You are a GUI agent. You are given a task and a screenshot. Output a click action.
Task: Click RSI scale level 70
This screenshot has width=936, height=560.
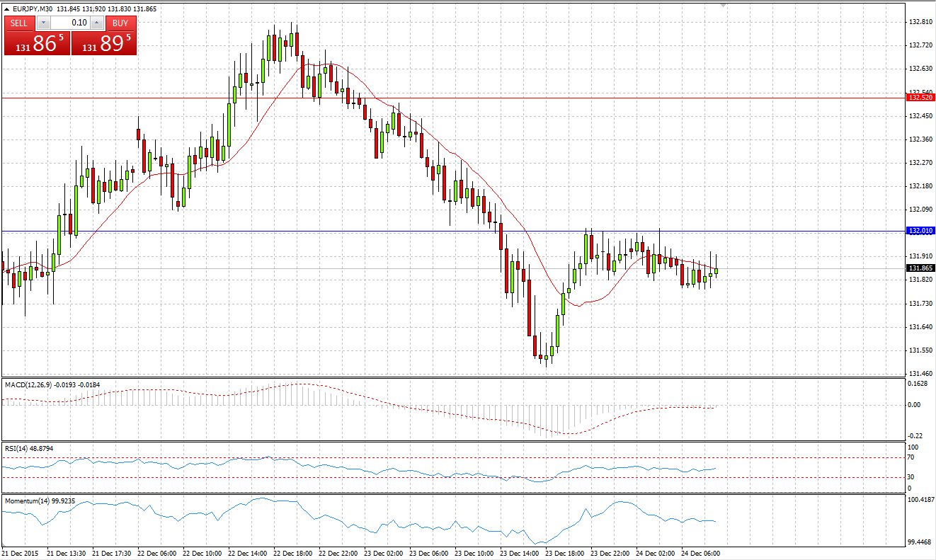912,457
